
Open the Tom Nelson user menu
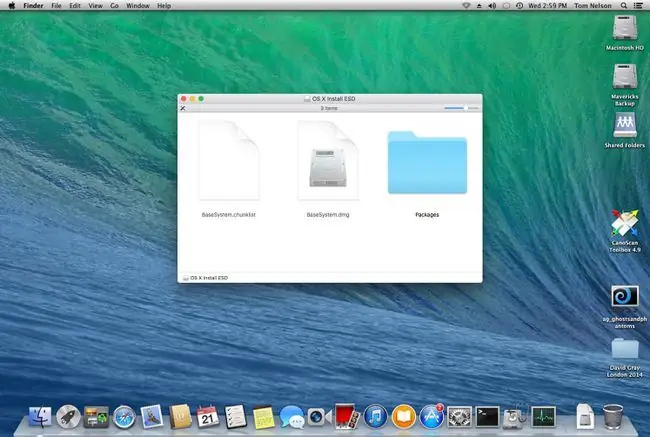(593, 6)
